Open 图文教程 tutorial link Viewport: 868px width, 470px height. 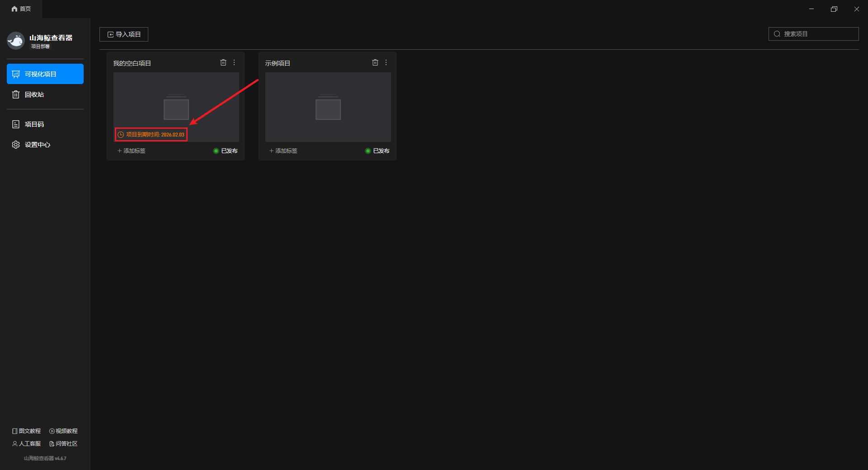pos(27,431)
